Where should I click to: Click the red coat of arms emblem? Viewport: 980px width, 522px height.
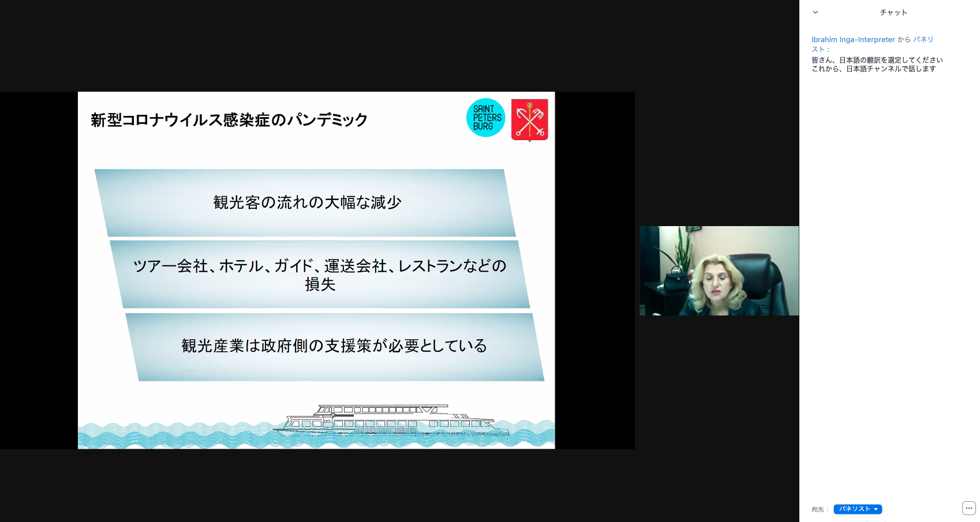click(x=529, y=120)
